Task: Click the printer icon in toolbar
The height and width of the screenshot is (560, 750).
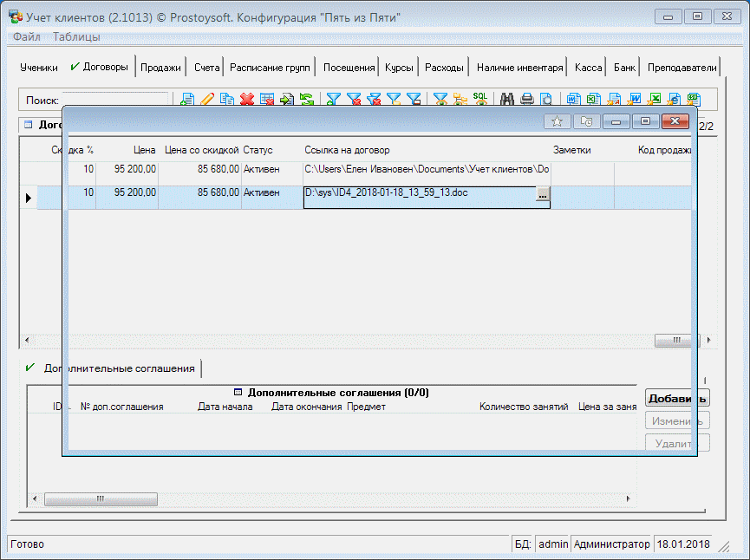Action: (x=527, y=100)
